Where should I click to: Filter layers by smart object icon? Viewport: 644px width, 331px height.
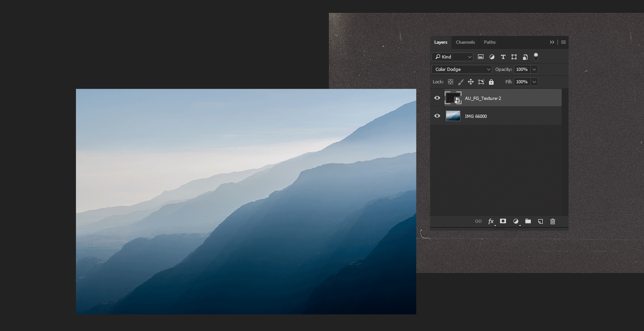525,57
